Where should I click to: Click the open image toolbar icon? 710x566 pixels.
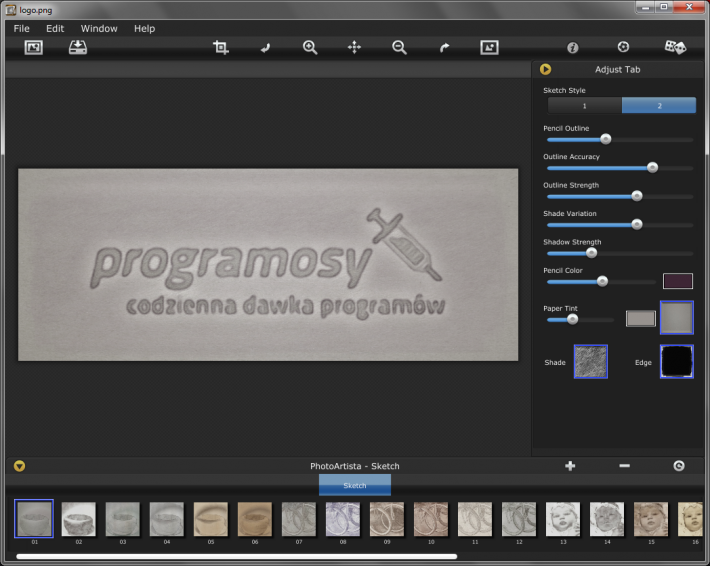coord(34,47)
